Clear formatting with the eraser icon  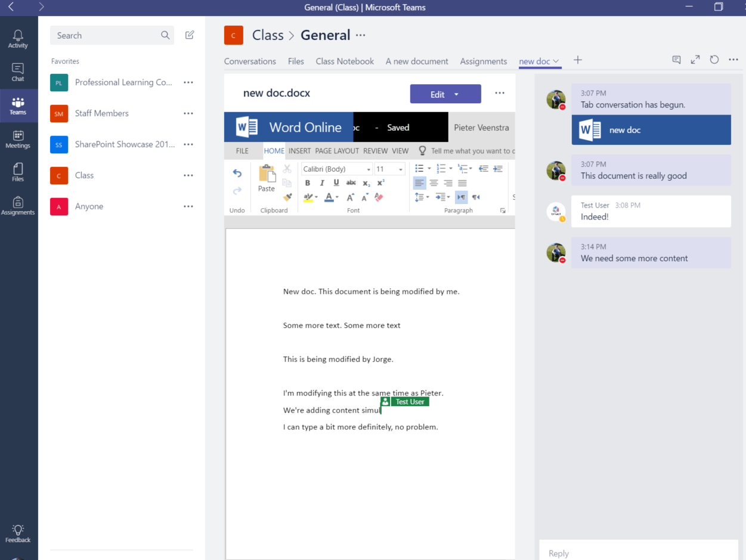(x=379, y=197)
